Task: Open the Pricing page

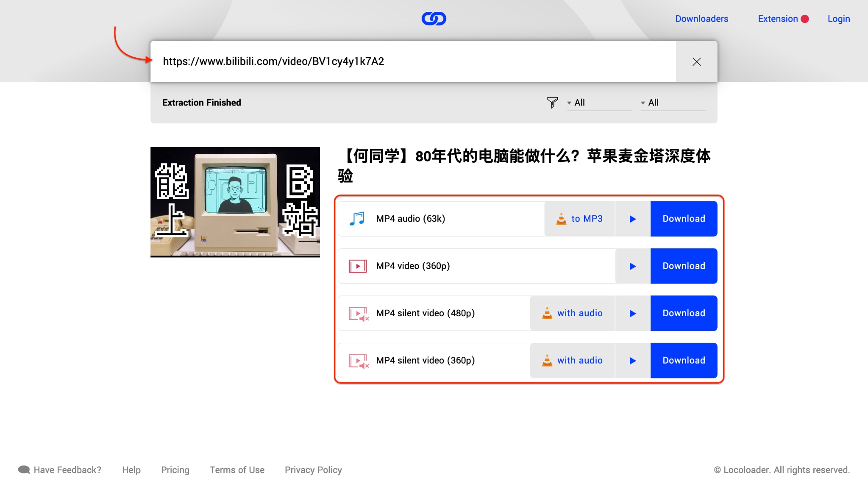Action: (175, 470)
